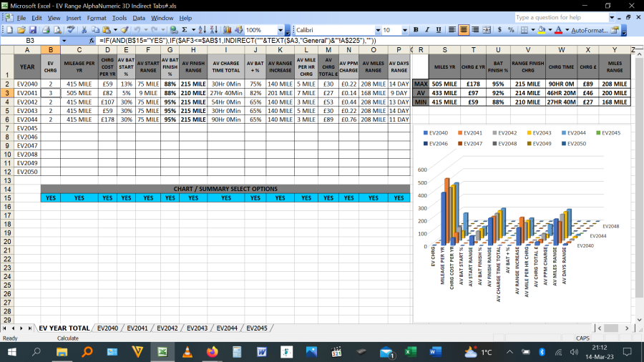Switch to the EV2040 sheet tab
This screenshot has width=644, height=362.
pos(107,328)
